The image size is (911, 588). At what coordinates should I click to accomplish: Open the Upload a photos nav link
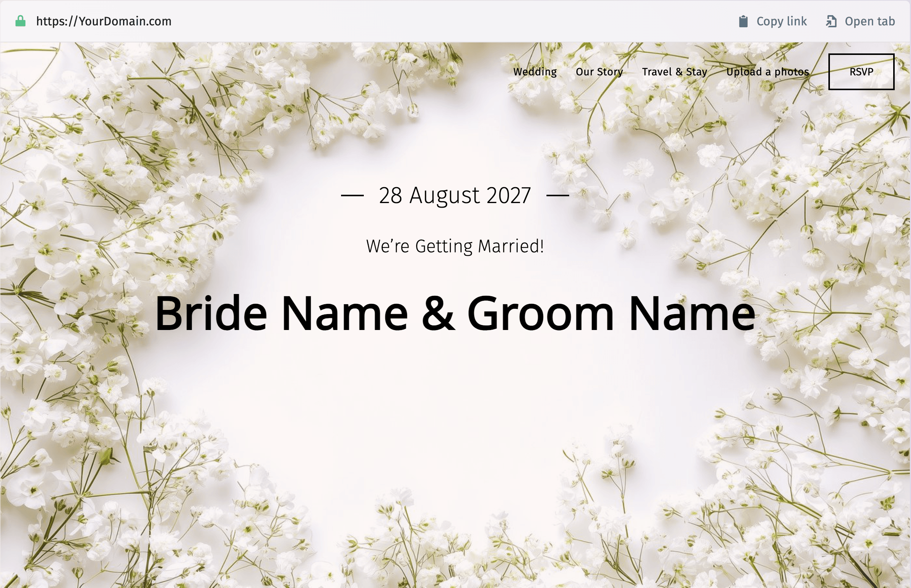767,72
